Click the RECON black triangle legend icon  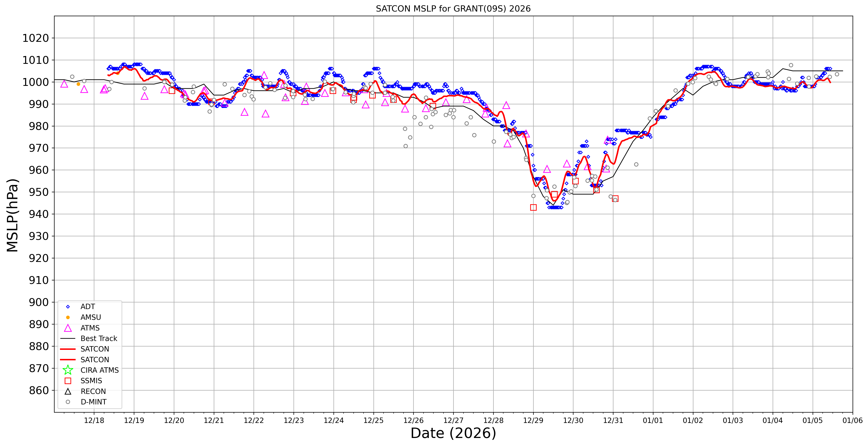(68, 391)
